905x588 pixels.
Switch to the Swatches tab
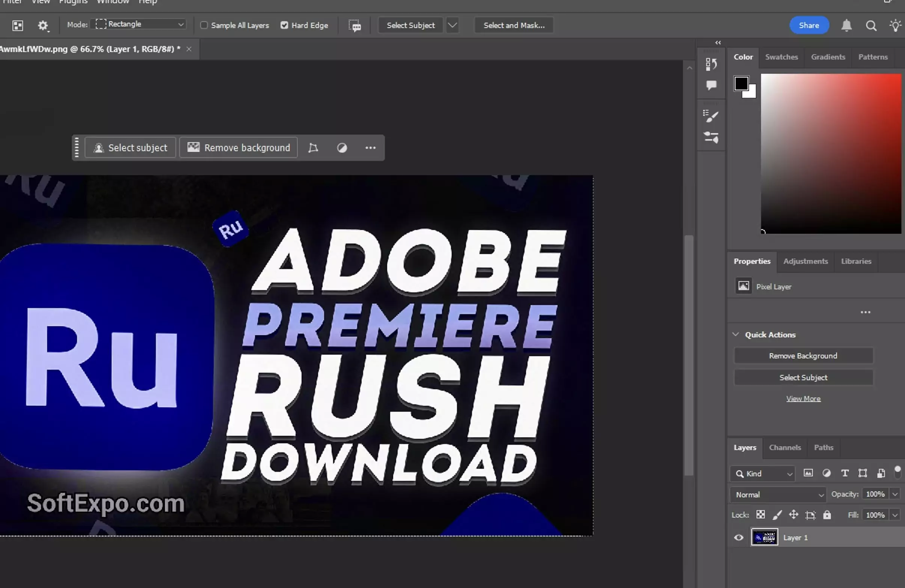pos(781,57)
